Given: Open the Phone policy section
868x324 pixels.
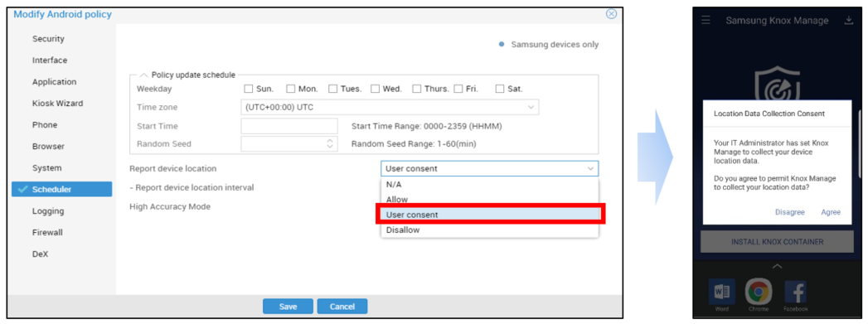Looking at the screenshot, I should click(x=45, y=125).
